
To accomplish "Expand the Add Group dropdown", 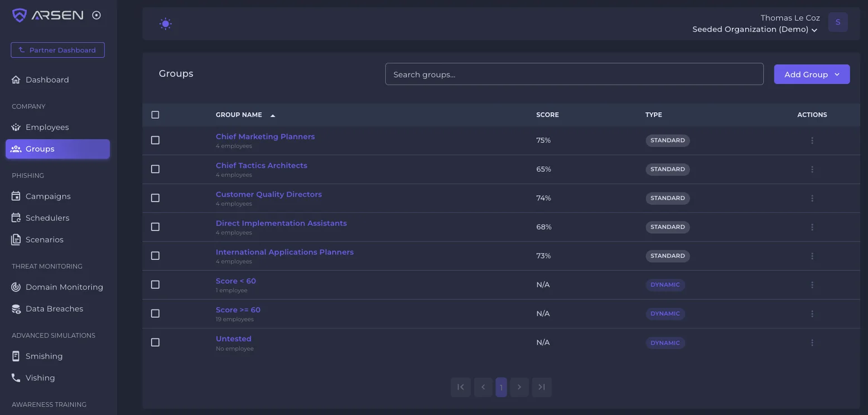I will click(x=812, y=74).
